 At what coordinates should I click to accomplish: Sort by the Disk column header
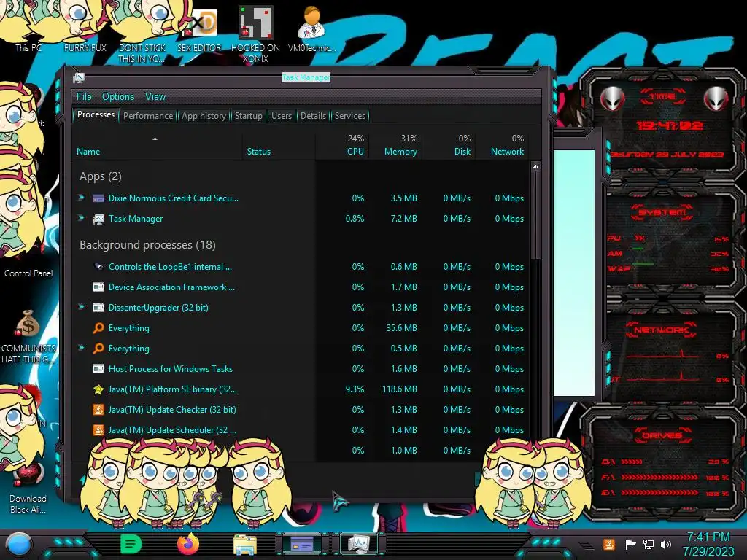pyautogui.click(x=449, y=145)
